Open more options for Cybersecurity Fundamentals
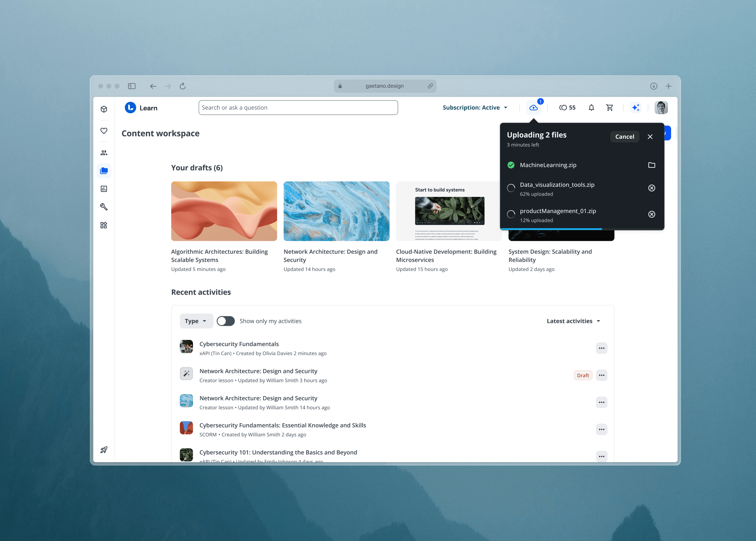This screenshot has width=756, height=541. tap(601, 348)
